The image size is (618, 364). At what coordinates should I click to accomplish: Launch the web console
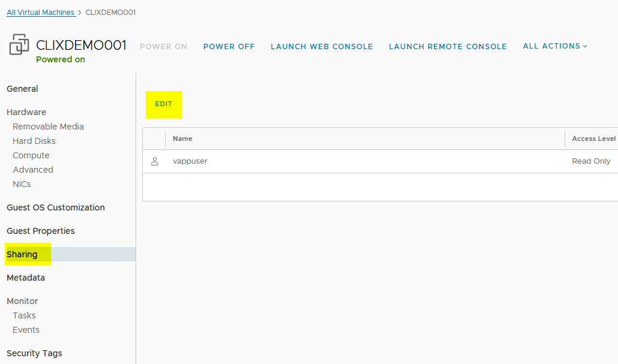(322, 47)
